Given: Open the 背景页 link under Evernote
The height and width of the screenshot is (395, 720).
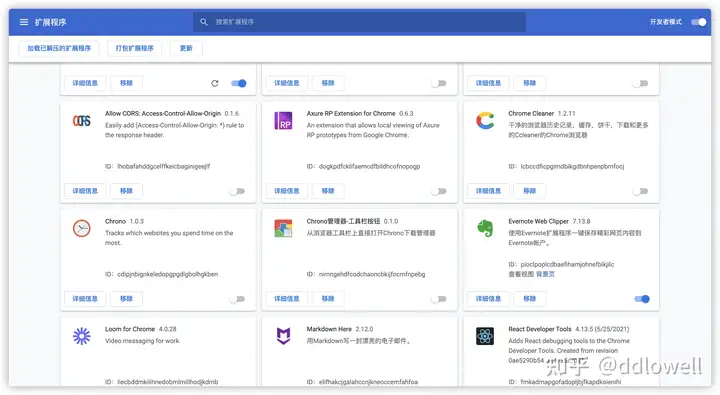Looking at the screenshot, I should click(x=546, y=274).
